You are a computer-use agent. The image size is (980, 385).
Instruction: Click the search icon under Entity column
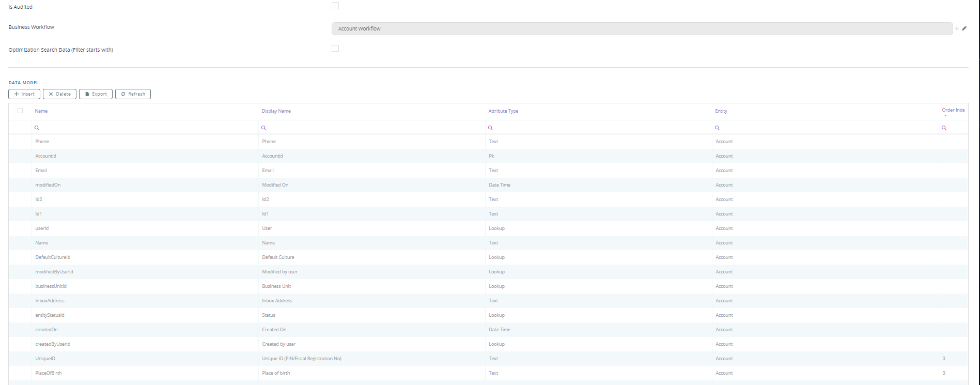pyautogui.click(x=717, y=128)
